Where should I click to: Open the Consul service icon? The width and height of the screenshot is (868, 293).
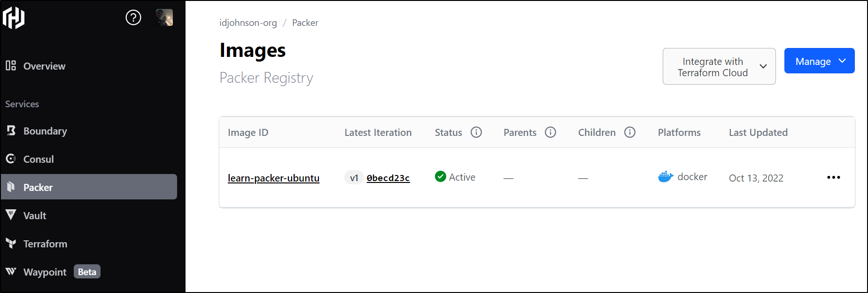pos(11,158)
